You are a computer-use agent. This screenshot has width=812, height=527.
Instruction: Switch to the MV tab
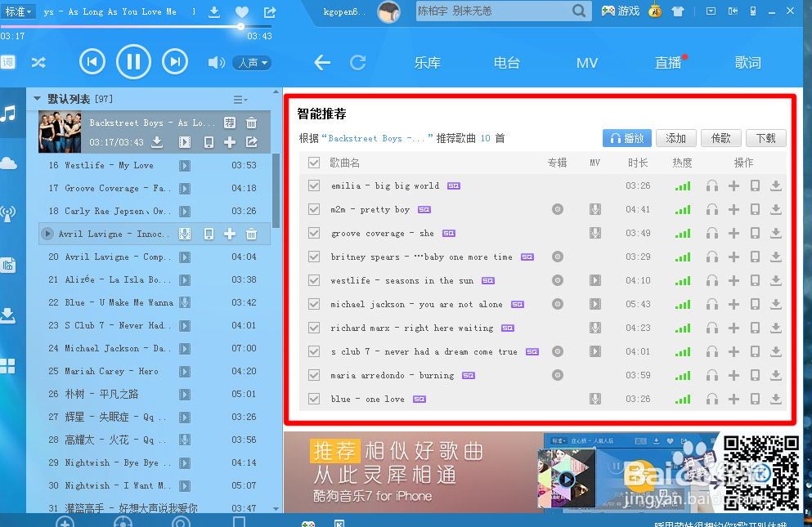pos(587,63)
